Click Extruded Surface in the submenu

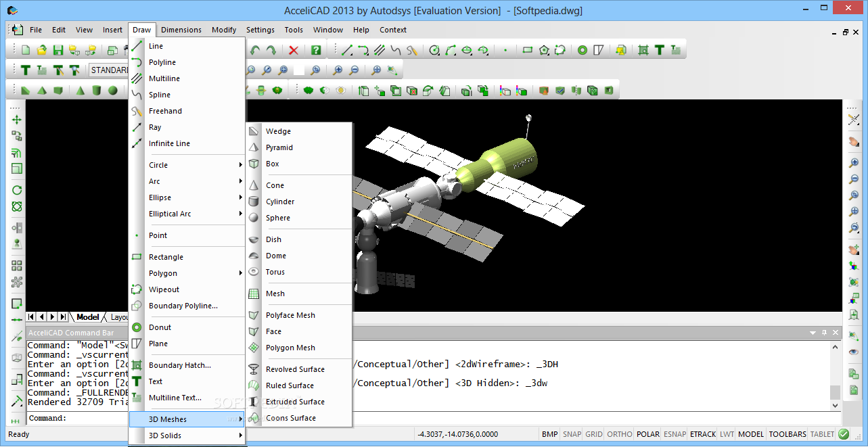[x=299, y=402]
